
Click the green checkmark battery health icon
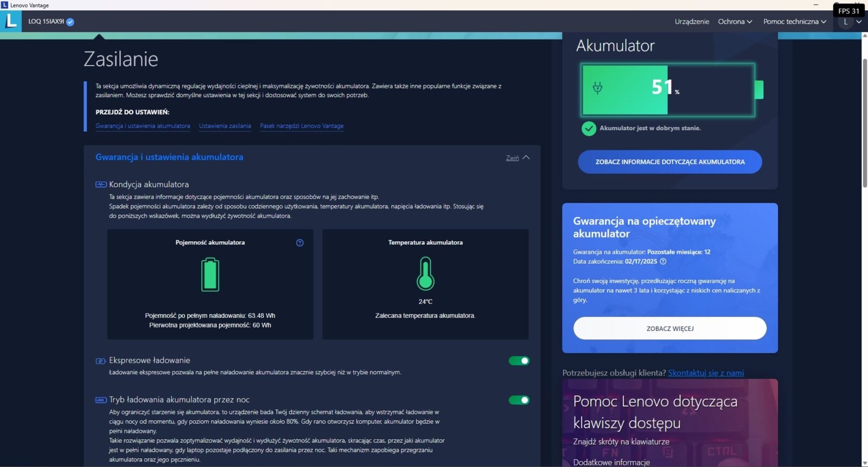tap(589, 129)
